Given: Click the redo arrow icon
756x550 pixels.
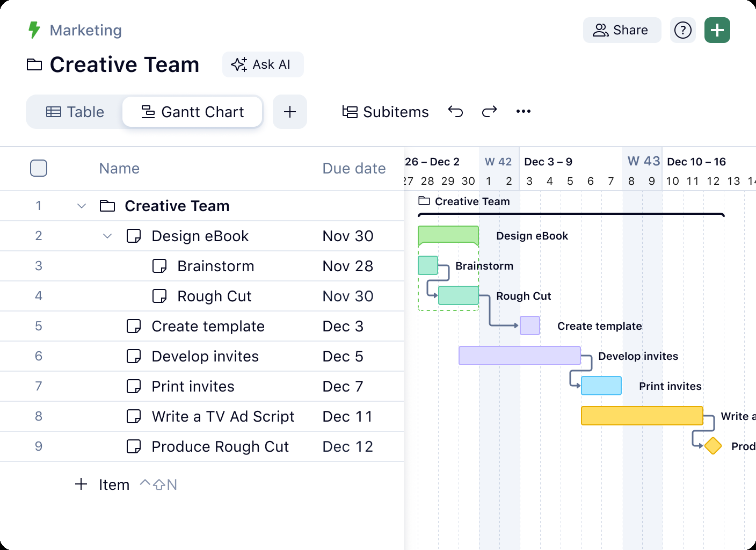Looking at the screenshot, I should click(490, 111).
